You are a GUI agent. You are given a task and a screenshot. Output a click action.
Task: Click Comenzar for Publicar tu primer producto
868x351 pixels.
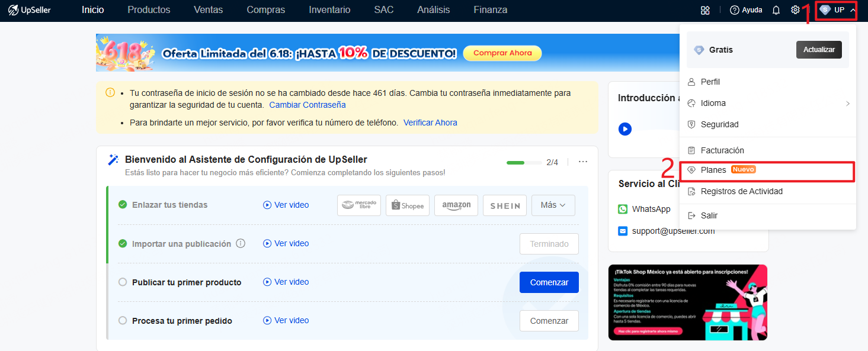pos(549,282)
